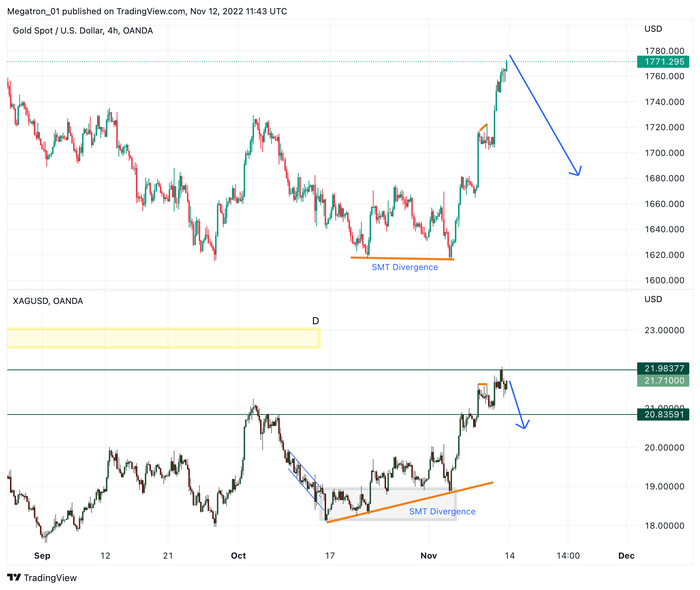The image size is (700, 590).
Task: Click the TradingView wordmark text
Action: (x=50, y=578)
